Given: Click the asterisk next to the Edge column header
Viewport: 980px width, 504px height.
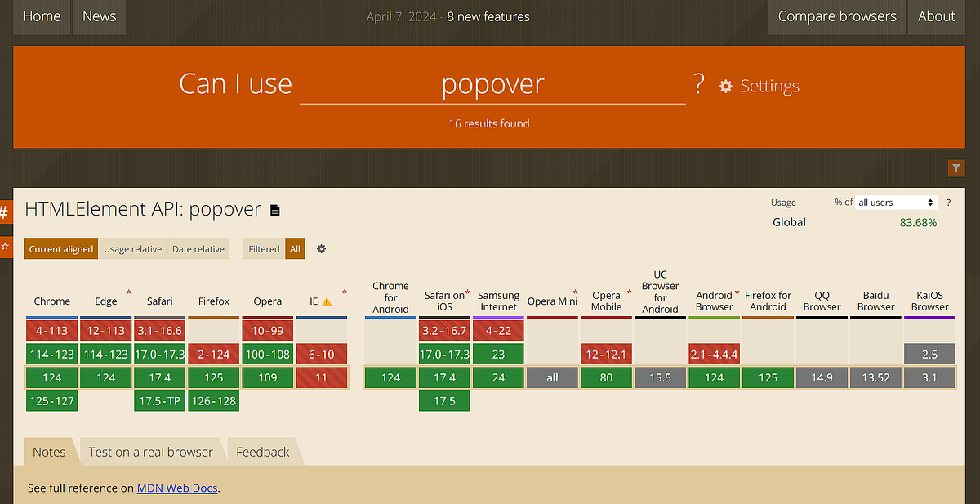Looking at the screenshot, I should coord(127,292).
